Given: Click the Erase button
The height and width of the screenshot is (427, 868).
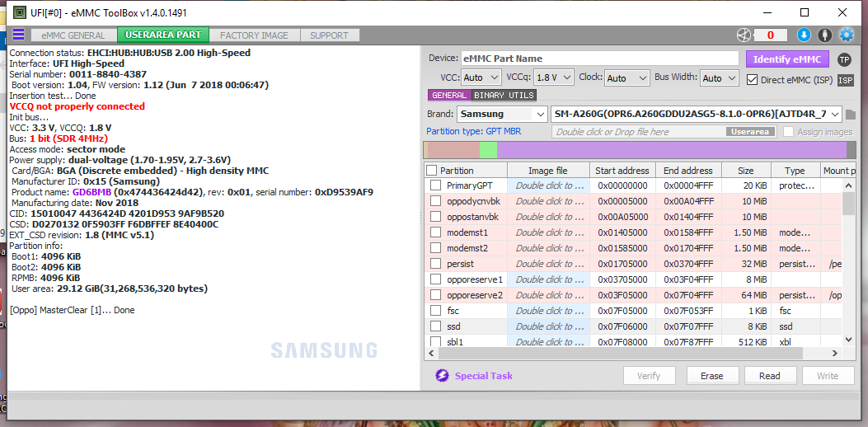Looking at the screenshot, I should click(x=712, y=376).
